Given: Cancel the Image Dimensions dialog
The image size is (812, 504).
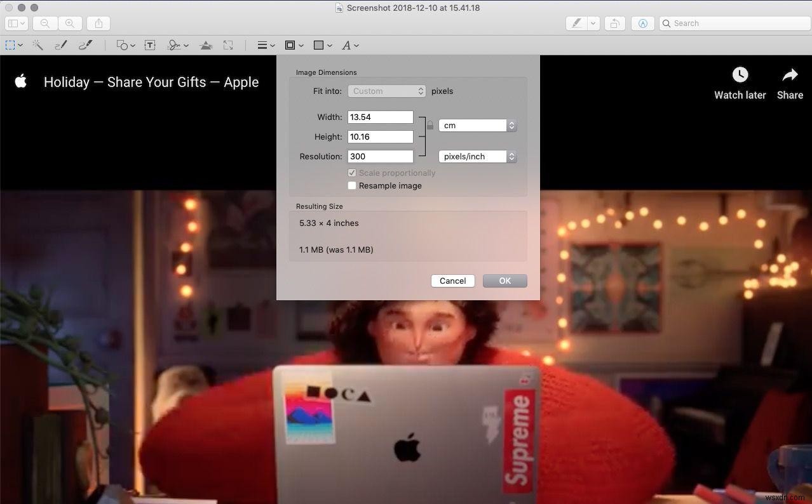Looking at the screenshot, I should tap(452, 281).
